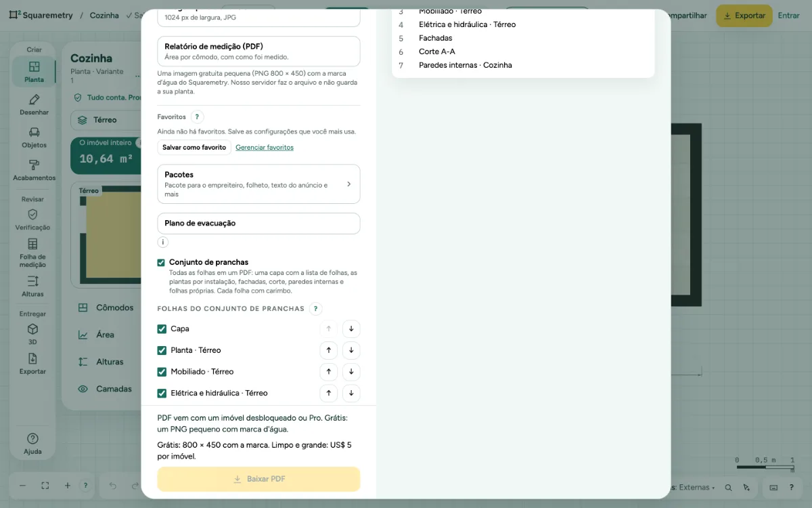This screenshot has height=508, width=812.
Task: Open help for Folhas do conjunto de pranchas
Action: (315, 309)
